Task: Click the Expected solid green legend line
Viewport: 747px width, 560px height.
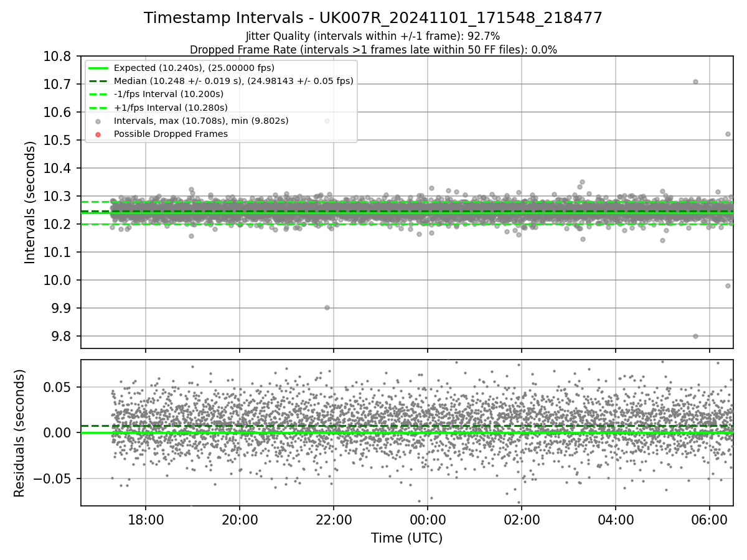Action: pyautogui.click(x=98, y=68)
